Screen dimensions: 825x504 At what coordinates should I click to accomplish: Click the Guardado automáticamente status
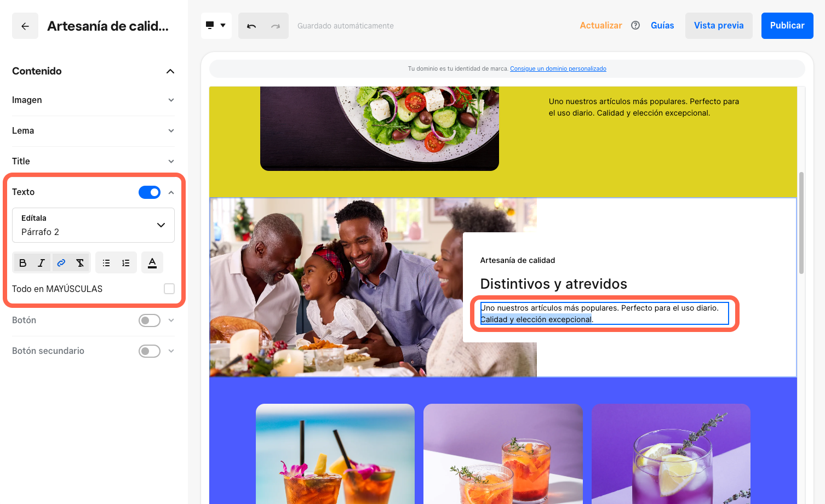346,26
